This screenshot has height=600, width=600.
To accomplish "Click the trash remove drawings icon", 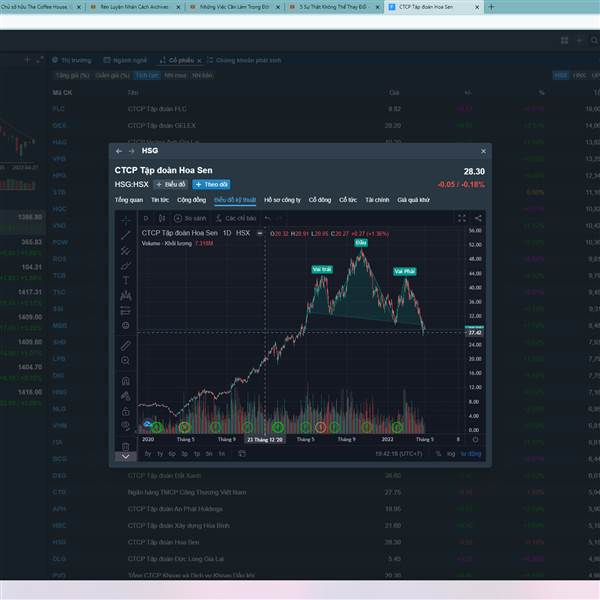I will point(126,445).
